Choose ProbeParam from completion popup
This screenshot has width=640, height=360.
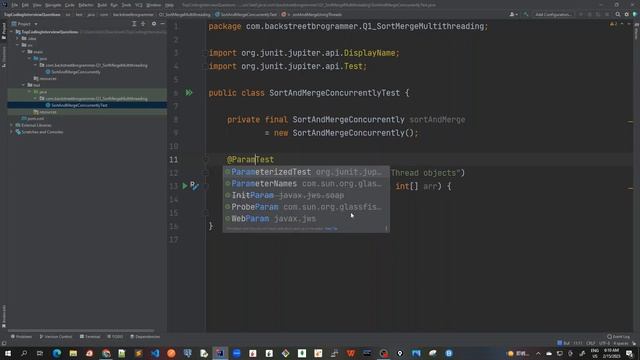tap(306, 207)
